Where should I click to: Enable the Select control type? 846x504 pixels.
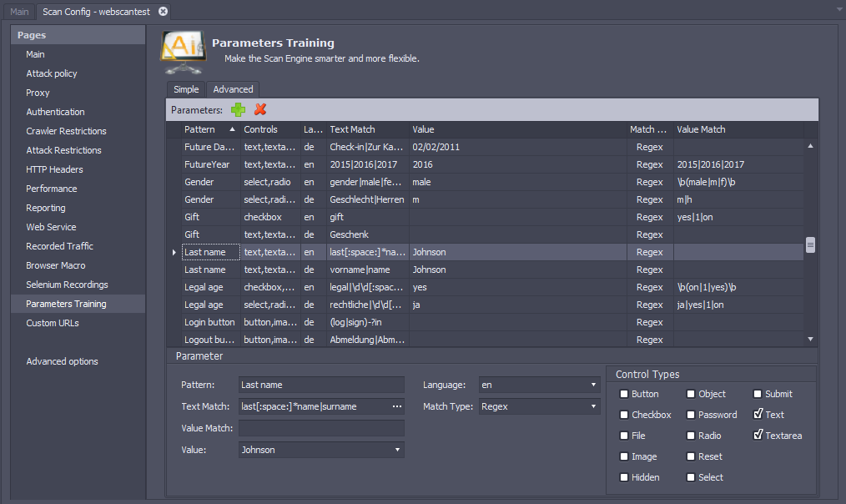coord(691,477)
